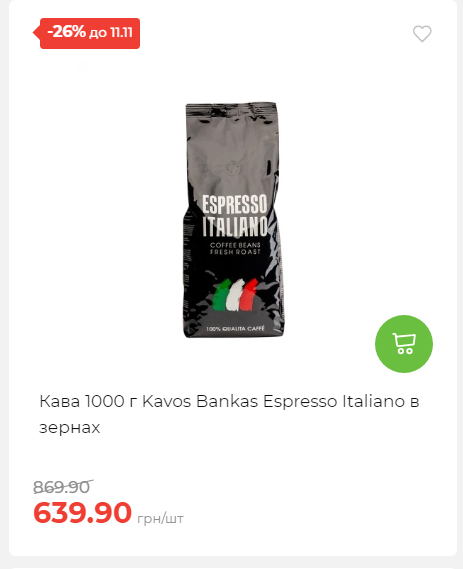Click '1000 г' weight in the product title
Image resolution: width=463 pixels, height=569 pixels.
pos(110,401)
